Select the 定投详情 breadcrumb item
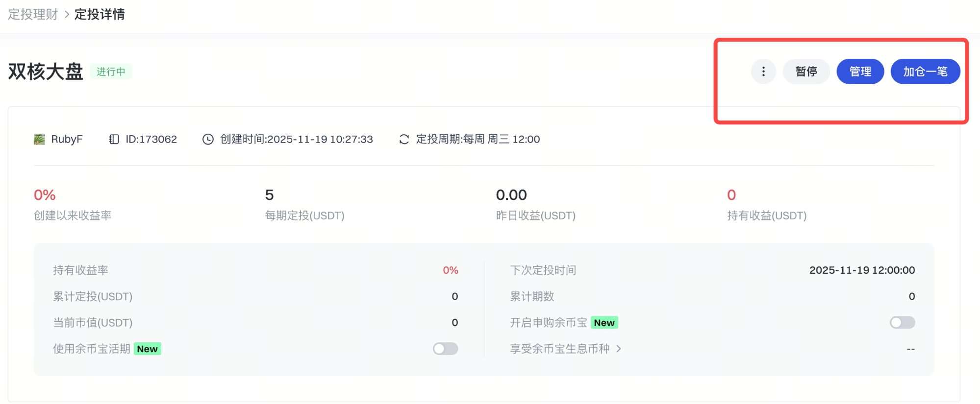The height and width of the screenshot is (404, 980). (100, 14)
